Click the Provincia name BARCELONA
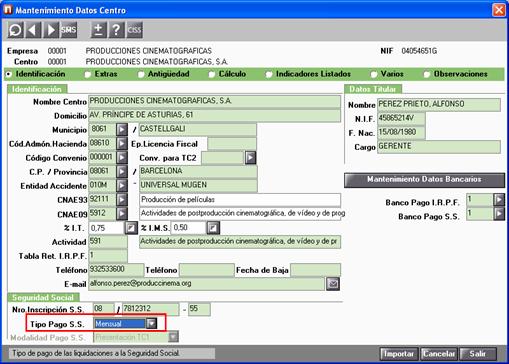The width and height of the screenshot is (509, 364). [198, 172]
